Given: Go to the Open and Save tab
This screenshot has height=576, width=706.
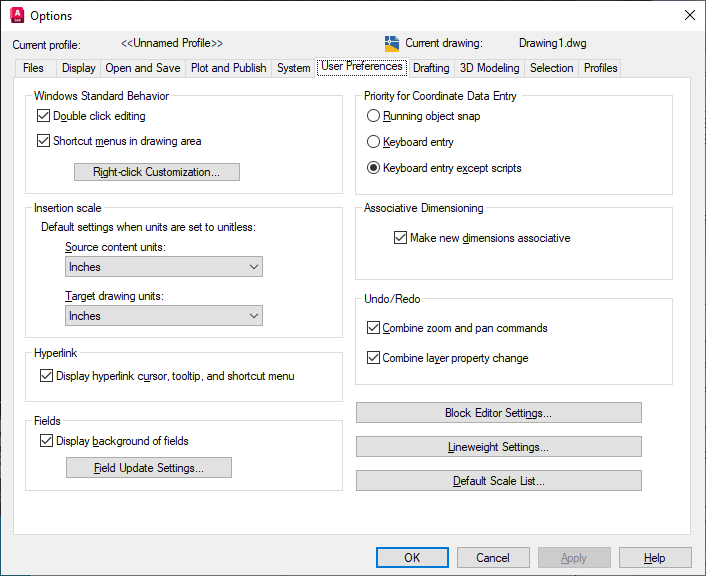Looking at the screenshot, I should coord(143,68).
